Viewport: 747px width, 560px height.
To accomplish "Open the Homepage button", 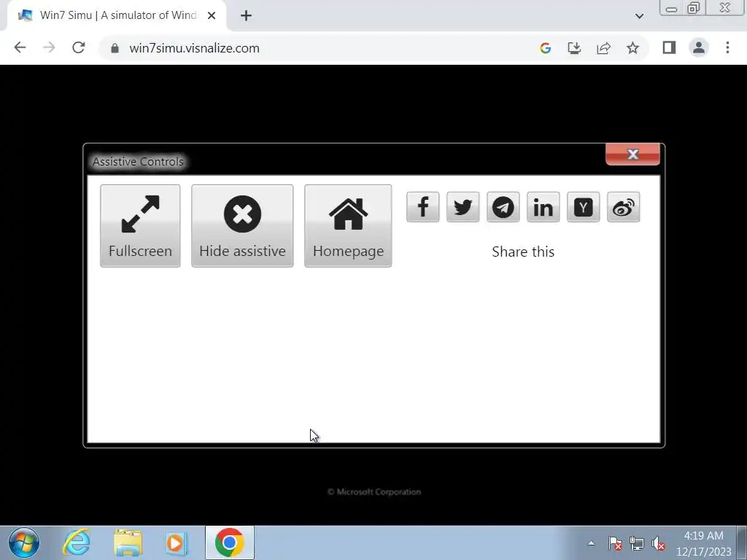I will 348,226.
